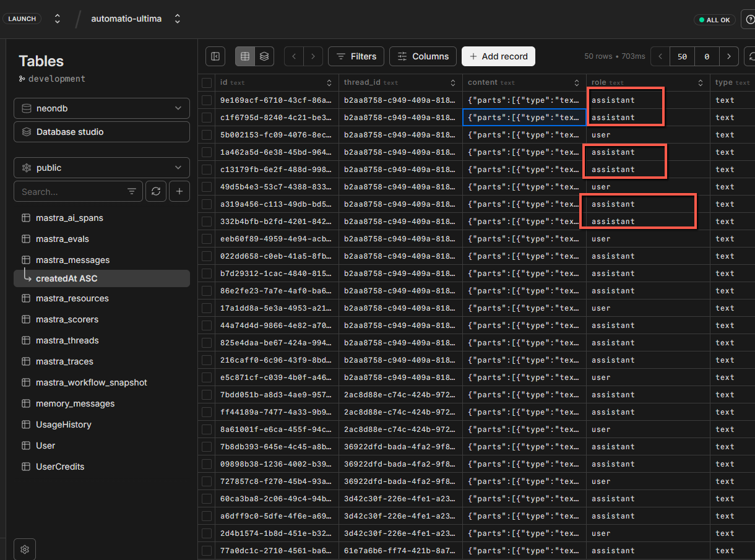
Task: Open the neondb database dropdown
Action: [101, 108]
